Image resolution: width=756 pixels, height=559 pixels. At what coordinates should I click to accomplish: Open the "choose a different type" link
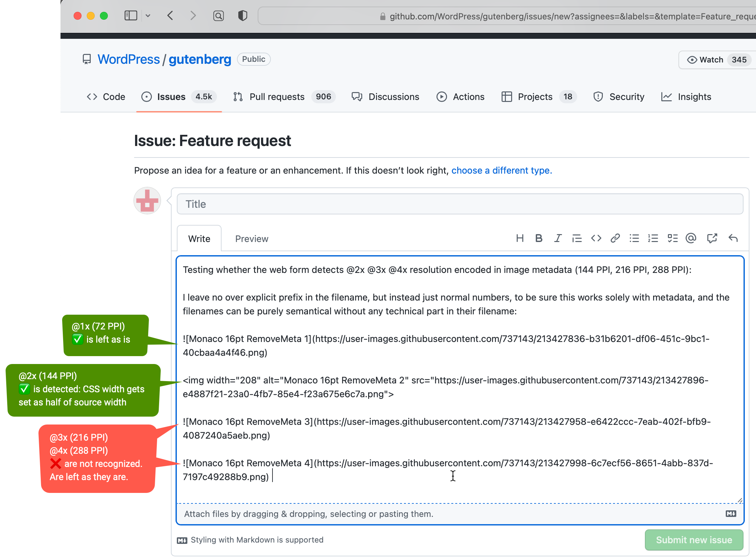coord(501,170)
